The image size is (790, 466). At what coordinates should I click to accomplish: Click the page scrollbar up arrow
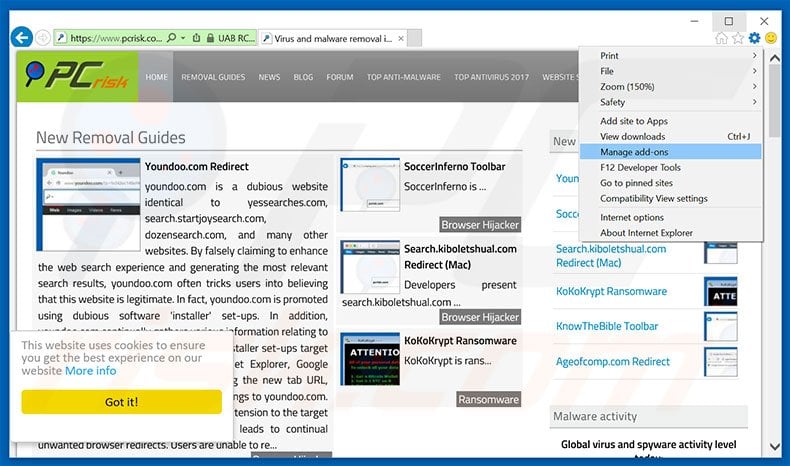(x=774, y=58)
